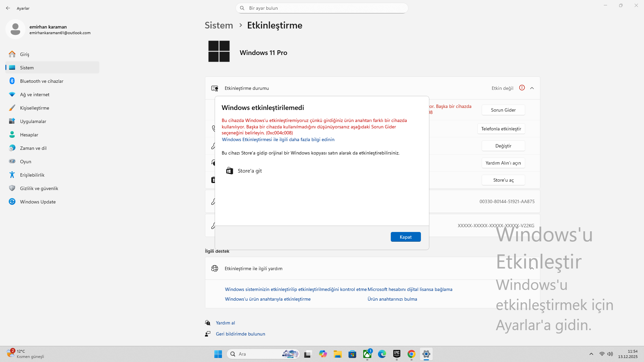644x362 pixels.
Task: Click the Telefonla etkinleştir button
Action: [x=501, y=129]
